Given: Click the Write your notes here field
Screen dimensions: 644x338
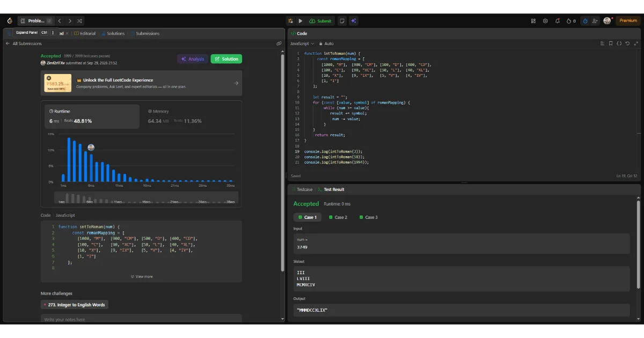Looking at the screenshot, I should point(141,319).
